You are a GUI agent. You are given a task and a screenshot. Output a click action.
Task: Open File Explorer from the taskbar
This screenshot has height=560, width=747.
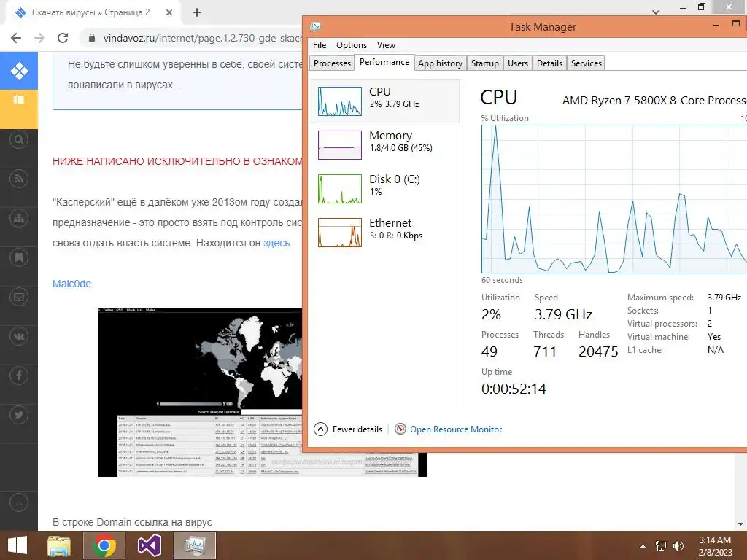tap(59, 545)
